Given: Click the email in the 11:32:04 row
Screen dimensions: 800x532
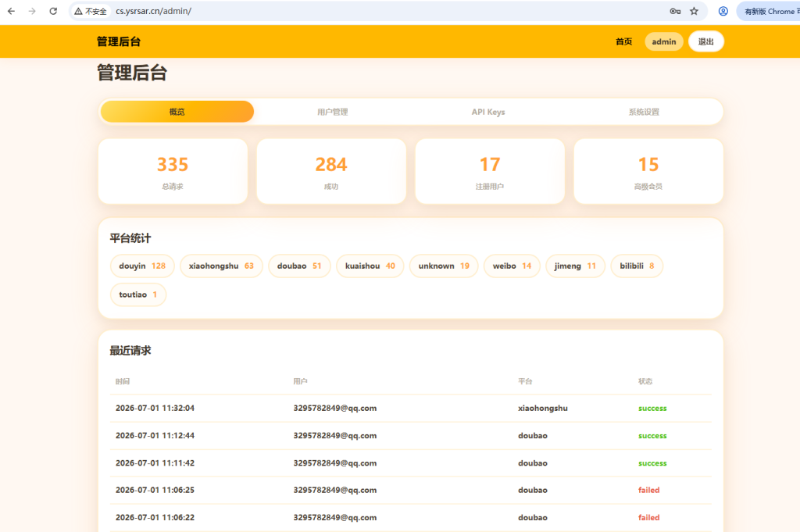Looking at the screenshot, I should [x=334, y=408].
